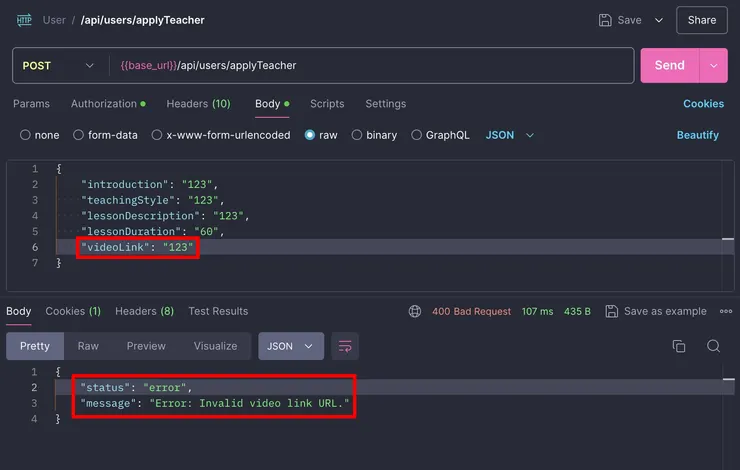The image size is (740, 470).
Task: Select the request Body tab
Action: 272,104
